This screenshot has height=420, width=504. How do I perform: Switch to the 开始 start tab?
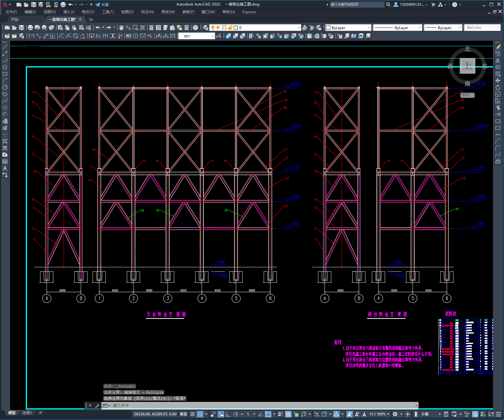pos(15,19)
